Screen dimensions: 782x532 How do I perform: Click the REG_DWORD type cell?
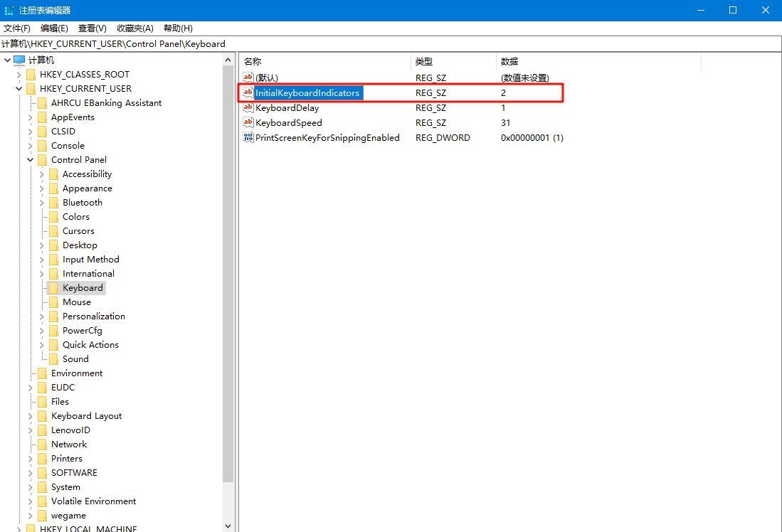click(443, 137)
